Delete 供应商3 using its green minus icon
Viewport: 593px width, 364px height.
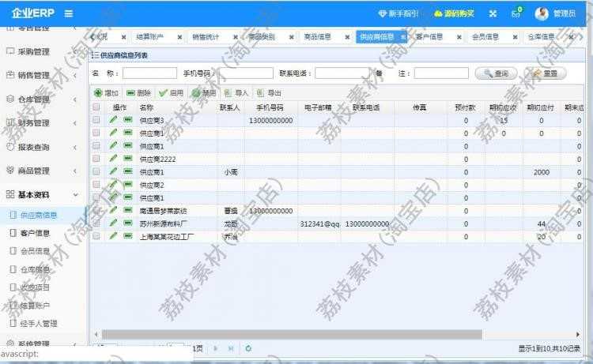128,120
